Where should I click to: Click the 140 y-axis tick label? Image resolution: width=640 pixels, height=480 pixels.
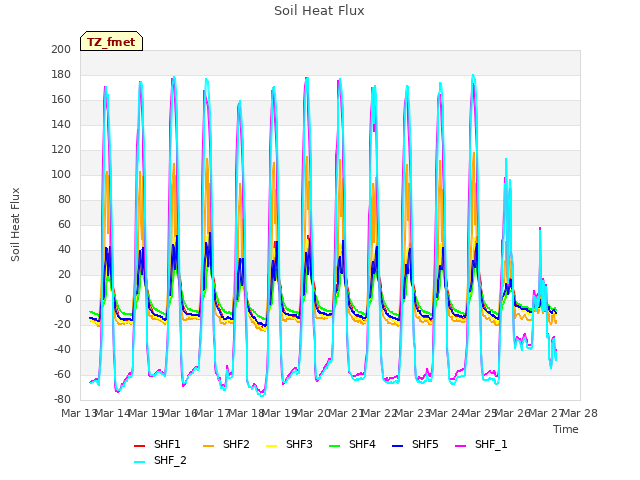(61, 124)
